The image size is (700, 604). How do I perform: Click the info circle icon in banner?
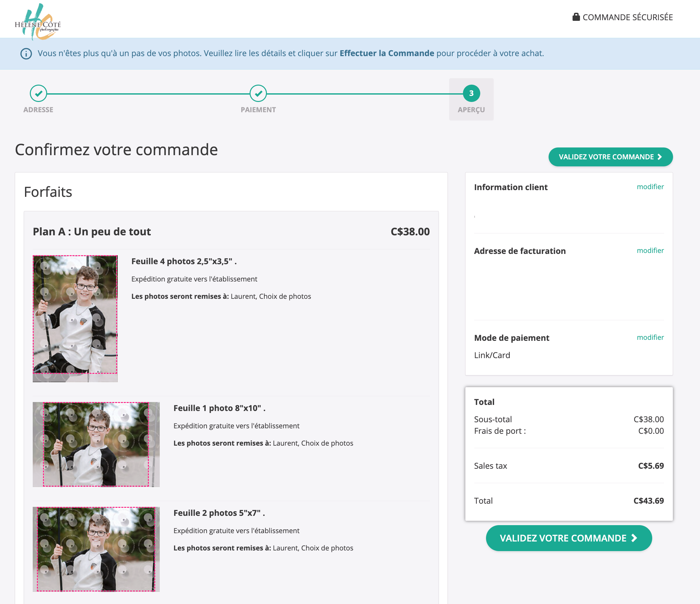(26, 54)
